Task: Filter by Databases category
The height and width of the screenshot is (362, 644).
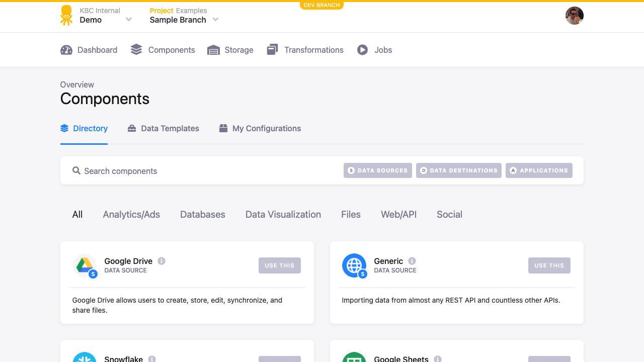Action: pyautogui.click(x=203, y=215)
